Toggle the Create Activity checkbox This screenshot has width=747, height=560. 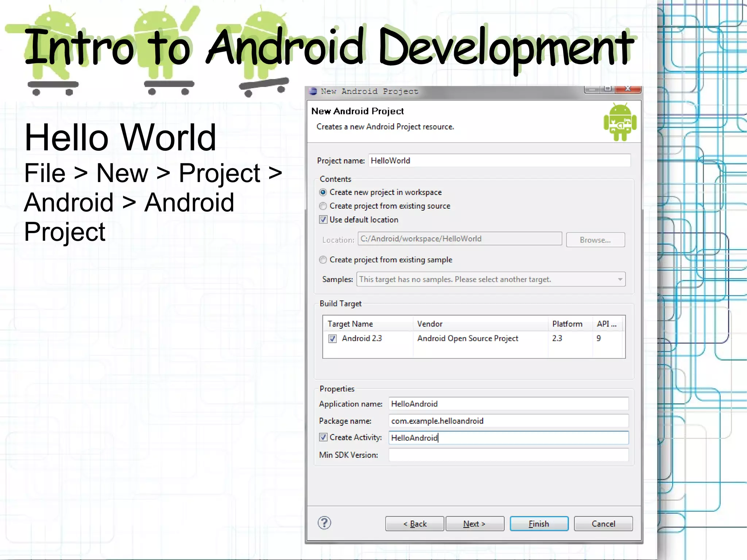(323, 437)
